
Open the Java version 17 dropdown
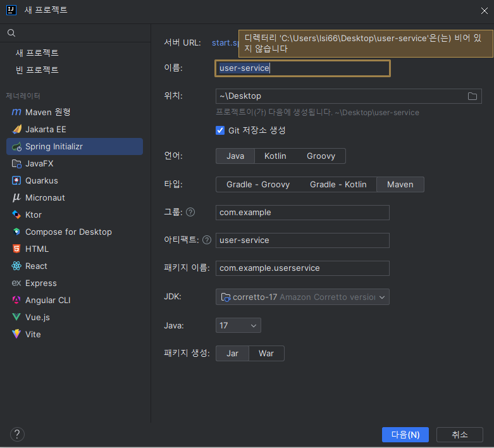click(x=238, y=325)
